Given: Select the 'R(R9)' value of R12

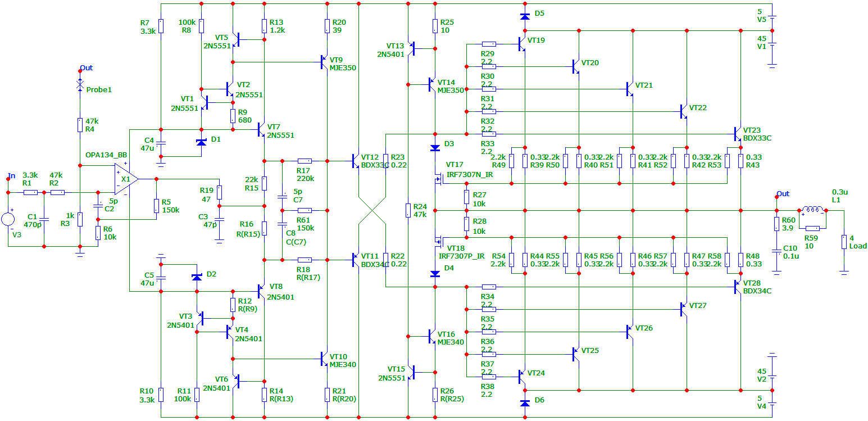Looking at the screenshot, I should tap(249, 310).
